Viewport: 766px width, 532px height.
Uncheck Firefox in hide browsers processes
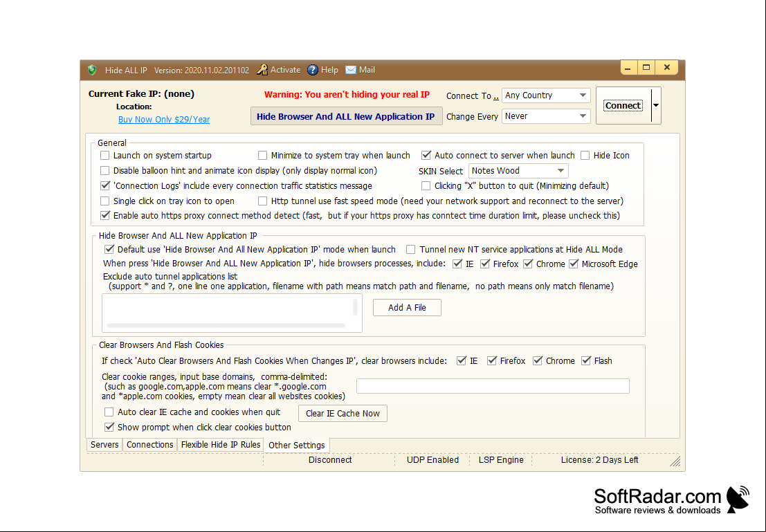coord(484,264)
